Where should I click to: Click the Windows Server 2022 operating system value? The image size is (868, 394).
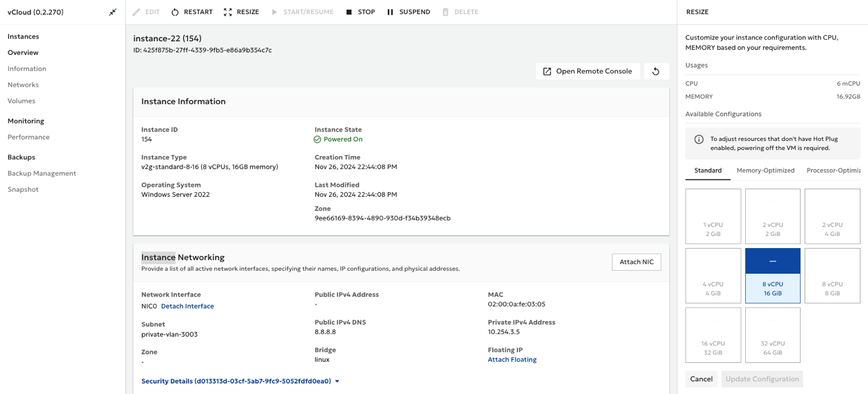point(176,195)
